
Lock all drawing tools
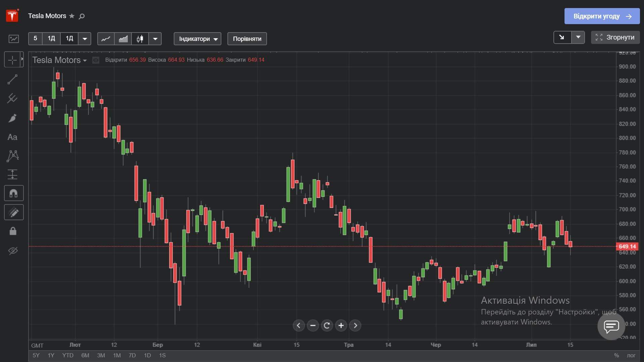13,231
